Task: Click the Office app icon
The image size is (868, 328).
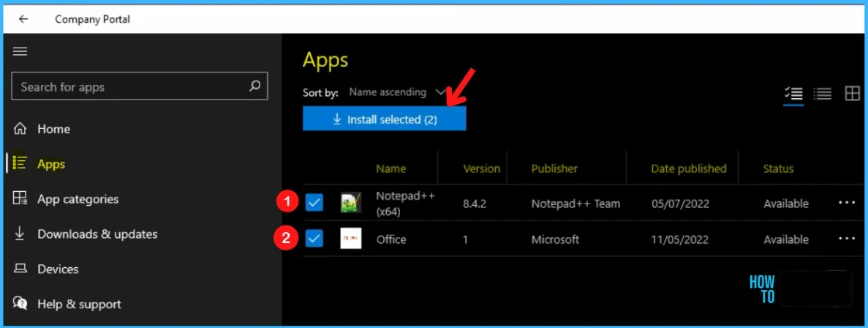Action: (x=351, y=238)
